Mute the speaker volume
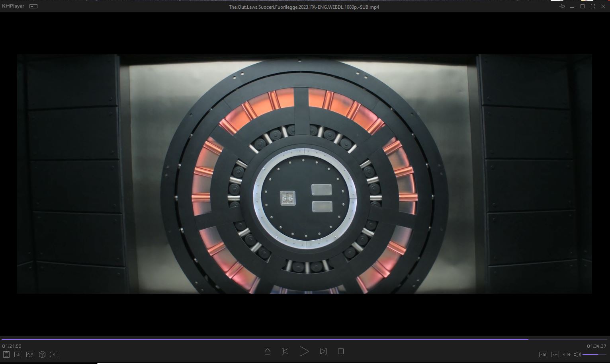 [577, 354]
